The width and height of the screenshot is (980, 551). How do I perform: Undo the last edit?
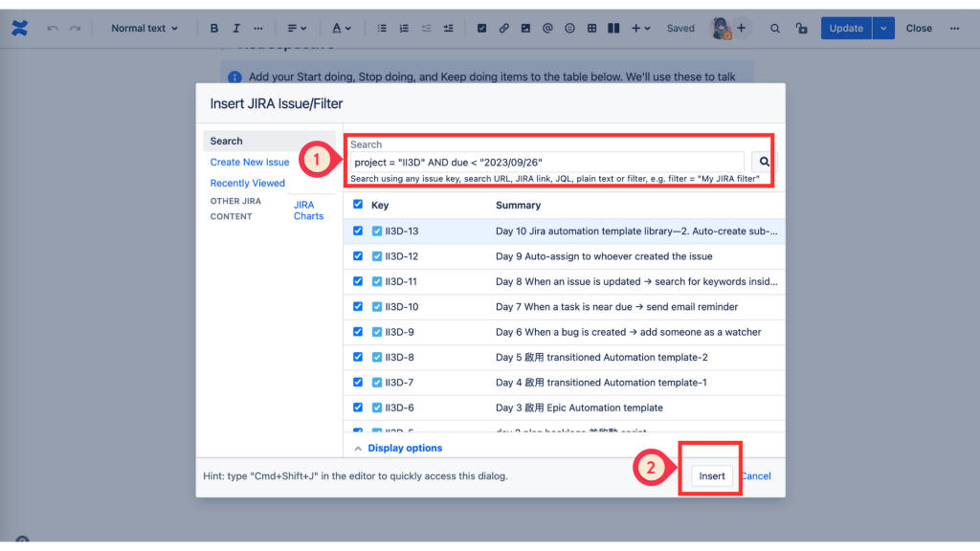[x=53, y=28]
